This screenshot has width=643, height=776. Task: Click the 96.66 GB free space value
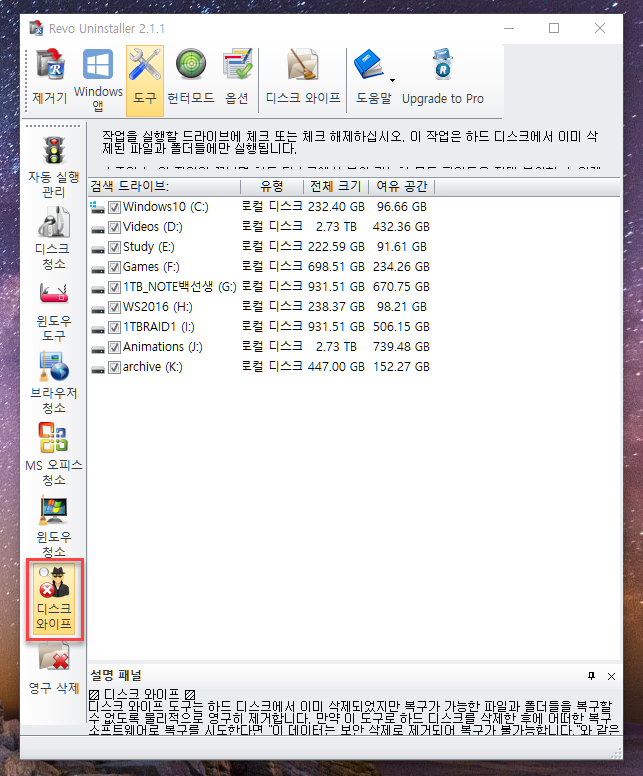401,207
